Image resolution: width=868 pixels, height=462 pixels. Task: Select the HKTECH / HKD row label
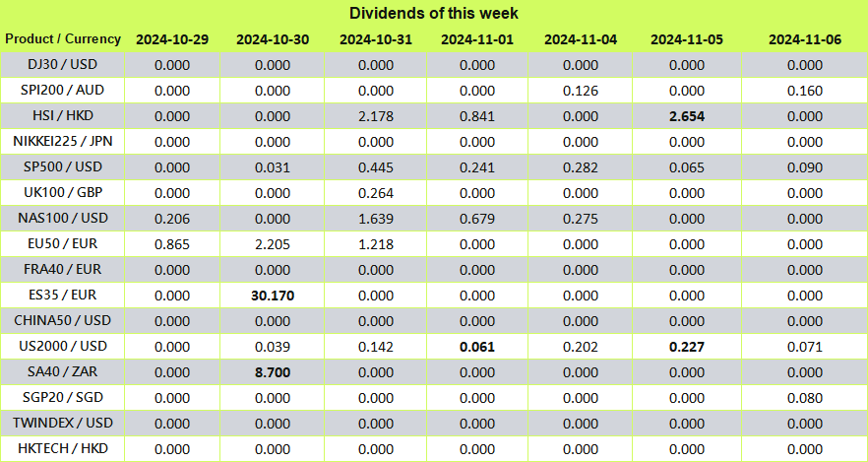click(x=63, y=449)
